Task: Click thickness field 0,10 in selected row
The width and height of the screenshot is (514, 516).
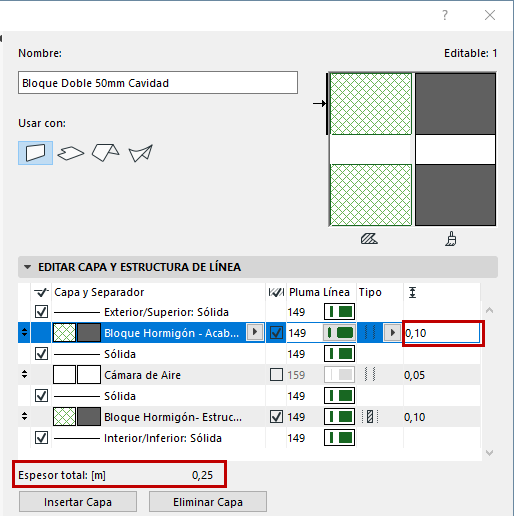Action: pyautogui.click(x=442, y=333)
